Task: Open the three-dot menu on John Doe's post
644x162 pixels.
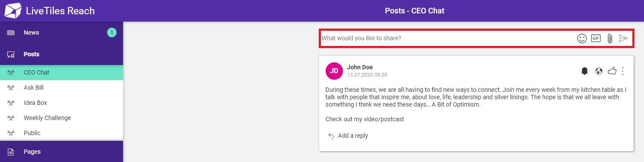Action: tap(623, 71)
